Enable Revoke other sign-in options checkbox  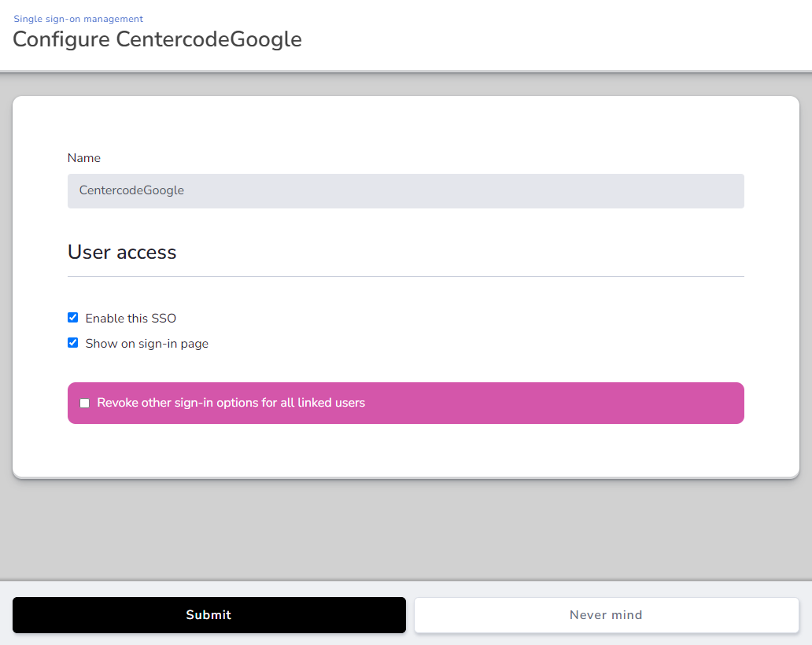pos(85,404)
